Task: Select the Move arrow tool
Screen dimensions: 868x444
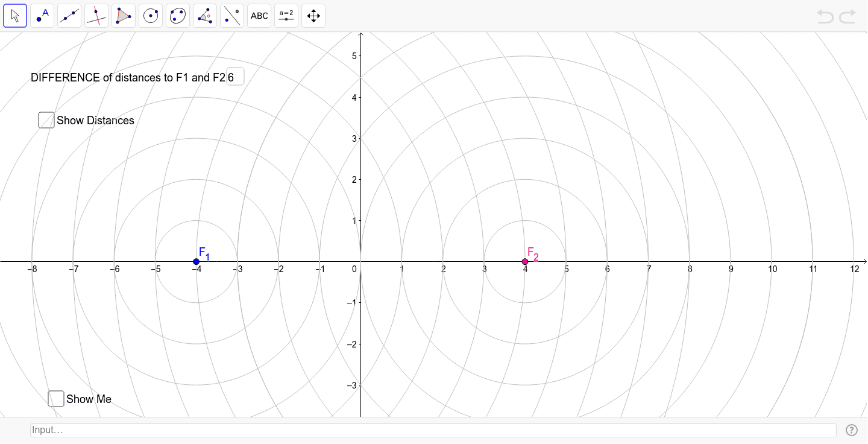Action: pos(15,16)
